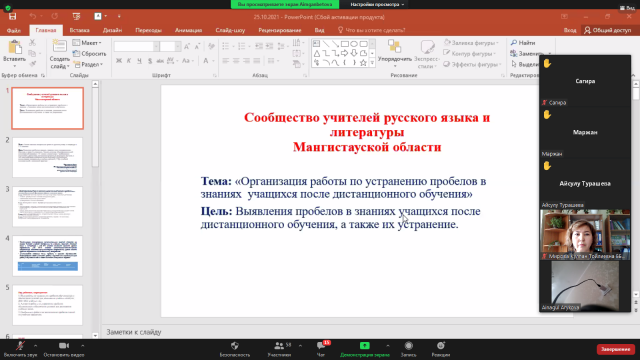Viewport: 640px width, 360px height.
Task: Click the Cut scissors icon
Action: tap(32, 42)
